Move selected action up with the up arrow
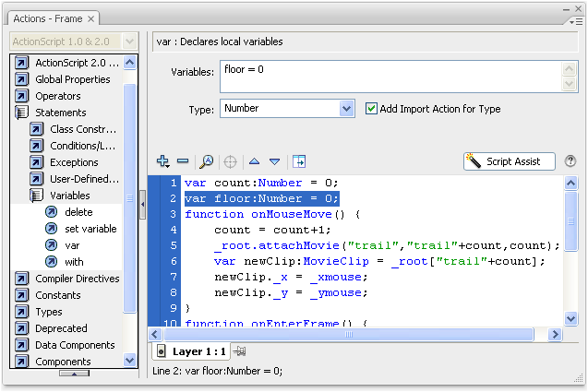This screenshot has height=392, width=588. (x=254, y=161)
